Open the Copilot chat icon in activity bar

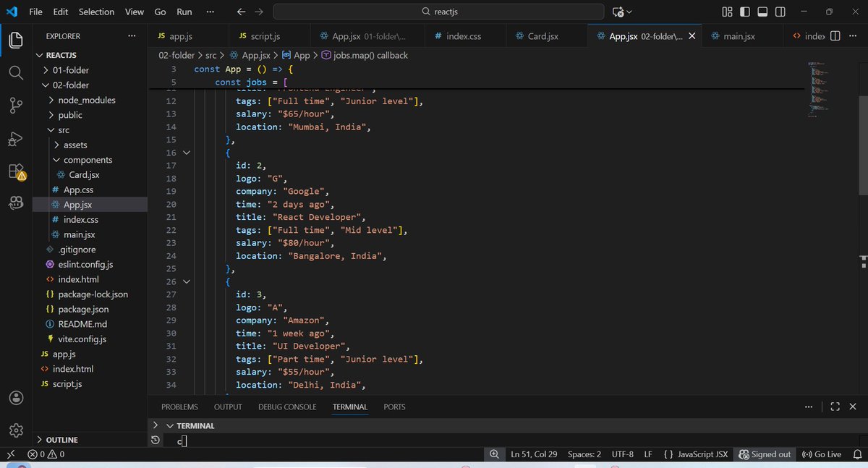click(16, 204)
